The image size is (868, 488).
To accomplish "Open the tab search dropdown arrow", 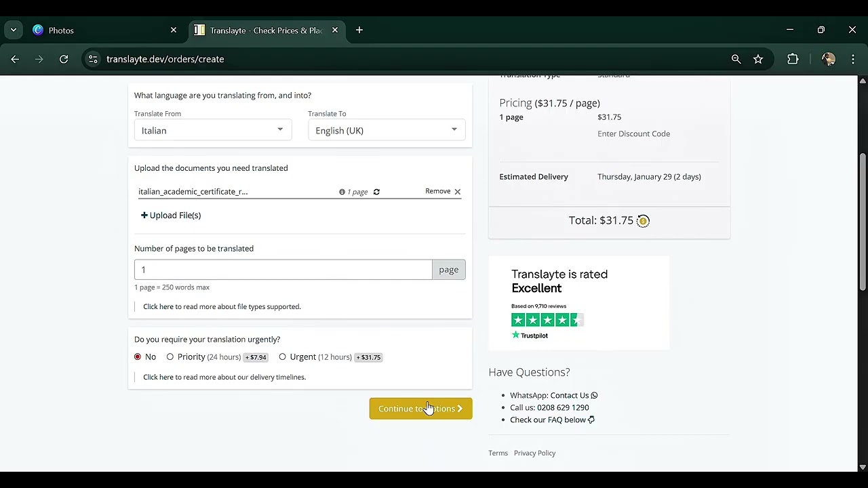I will tap(13, 30).
